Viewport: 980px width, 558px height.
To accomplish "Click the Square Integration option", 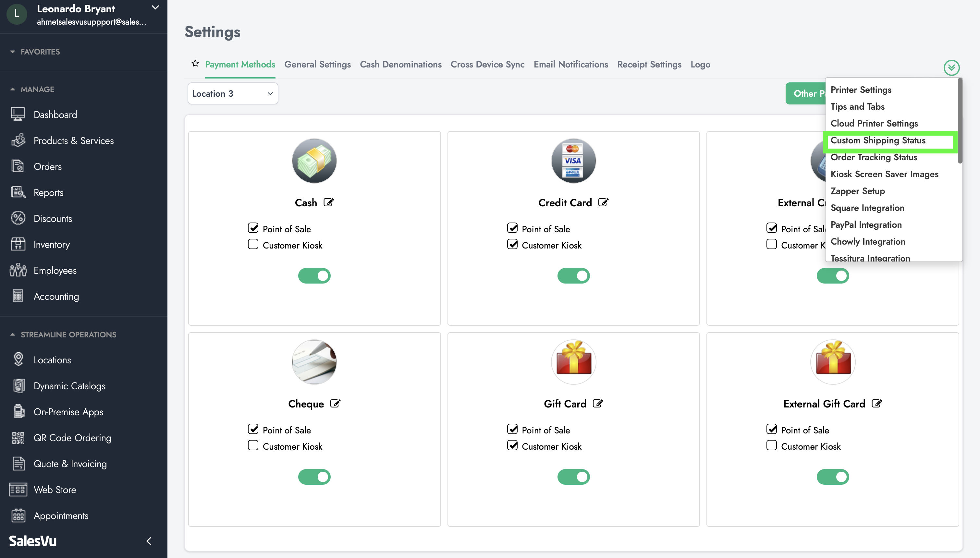I will (868, 207).
